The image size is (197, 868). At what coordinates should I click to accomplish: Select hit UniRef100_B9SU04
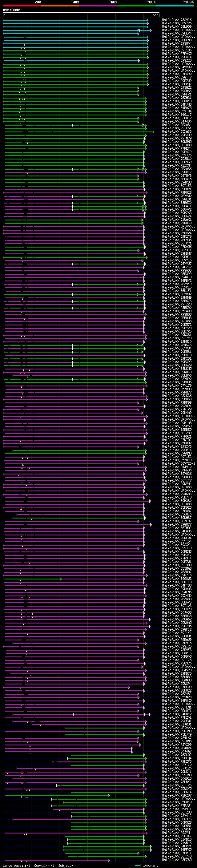point(177,43)
